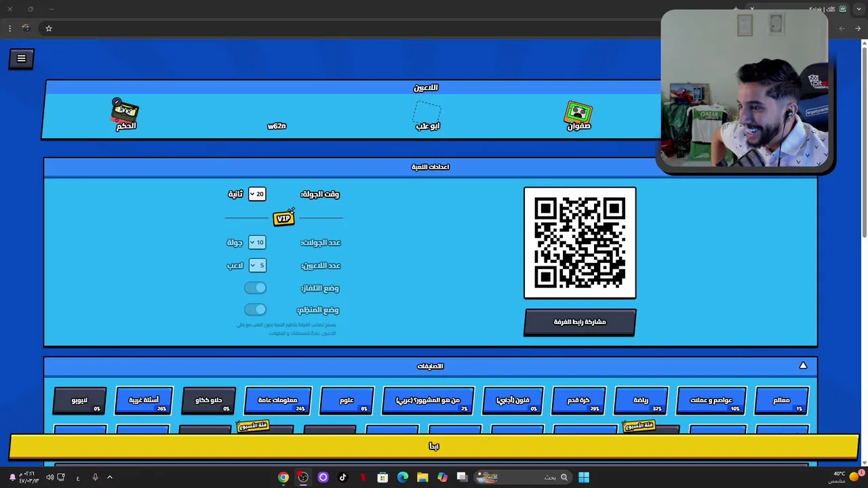Select category معالم

click(782, 400)
